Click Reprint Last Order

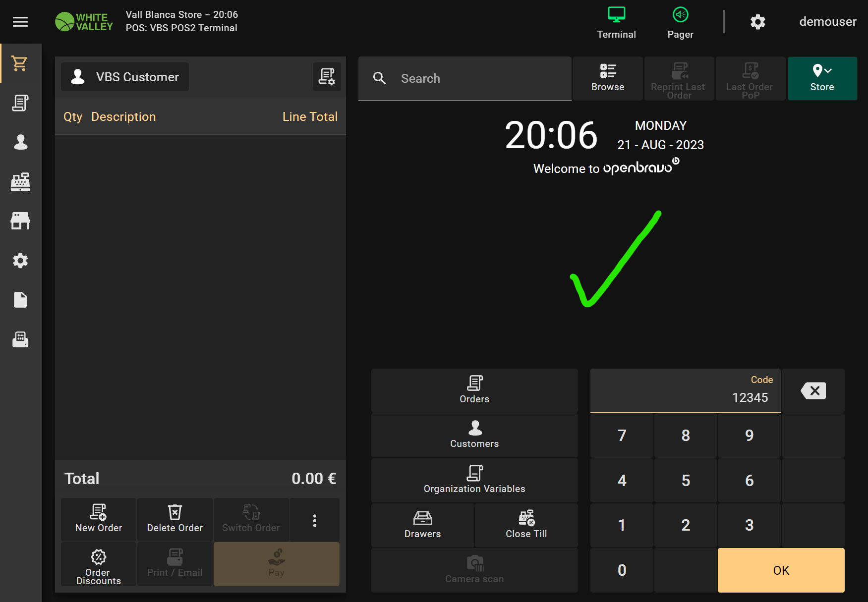pos(679,78)
